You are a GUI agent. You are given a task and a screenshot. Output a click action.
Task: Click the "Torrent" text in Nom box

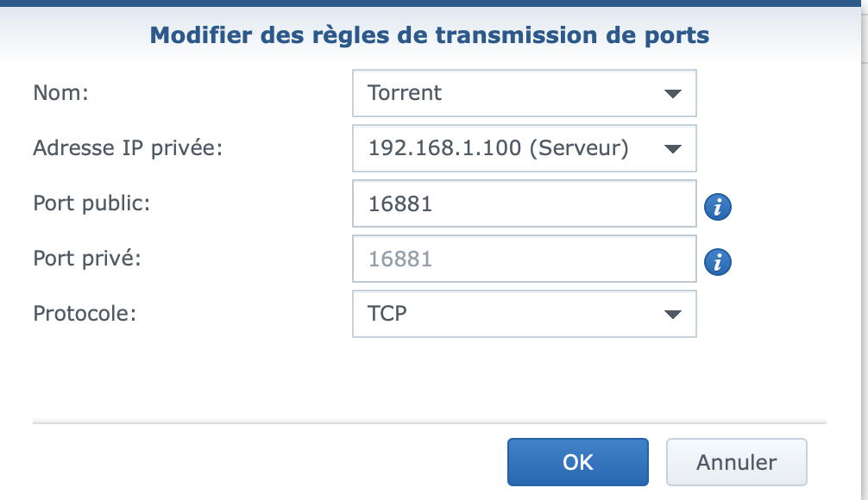(405, 93)
